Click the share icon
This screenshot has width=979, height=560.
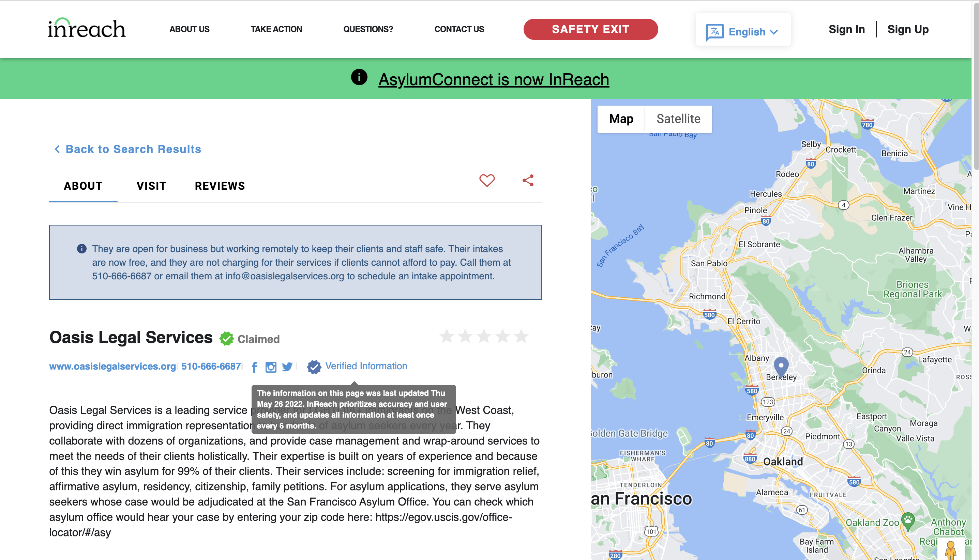(x=528, y=180)
